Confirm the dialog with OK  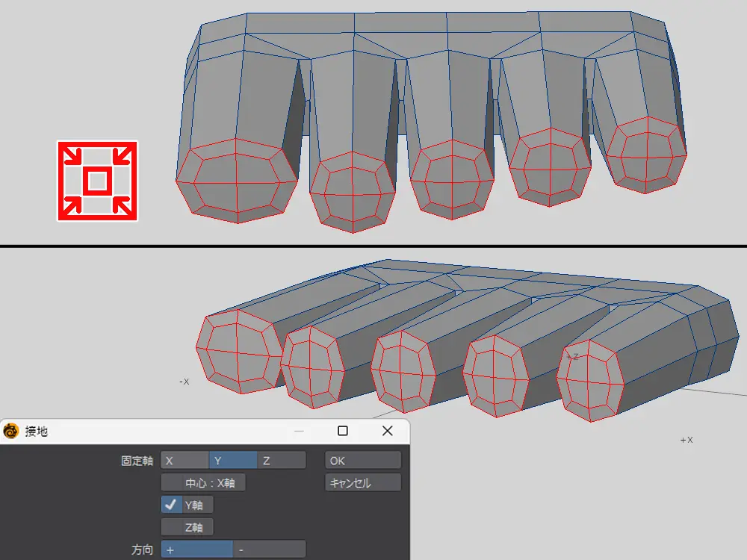pos(363,461)
